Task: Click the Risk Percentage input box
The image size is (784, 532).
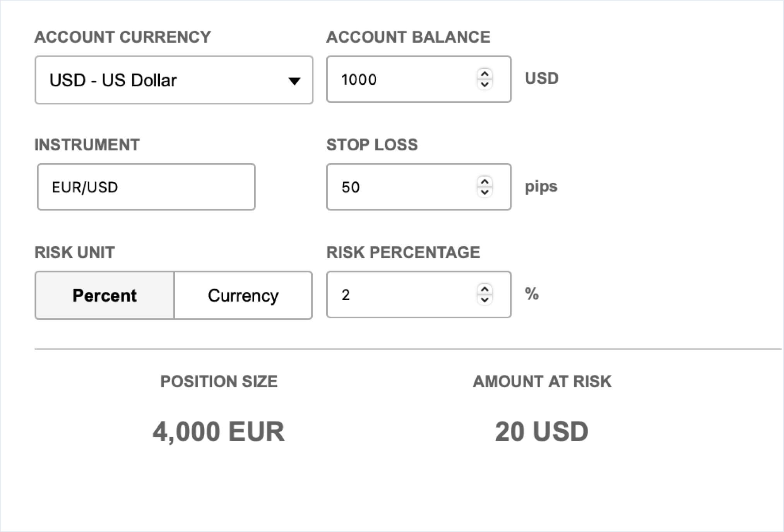Action: (402, 295)
